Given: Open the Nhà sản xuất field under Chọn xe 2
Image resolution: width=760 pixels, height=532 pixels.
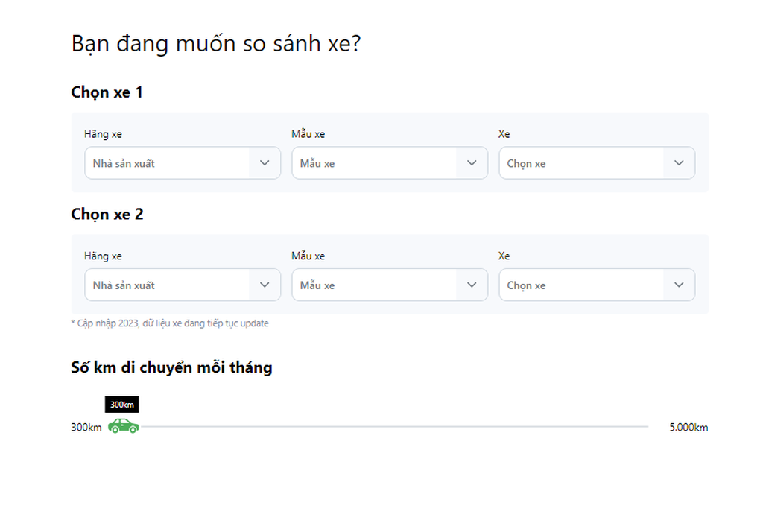Looking at the screenshot, I should (168, 285).
